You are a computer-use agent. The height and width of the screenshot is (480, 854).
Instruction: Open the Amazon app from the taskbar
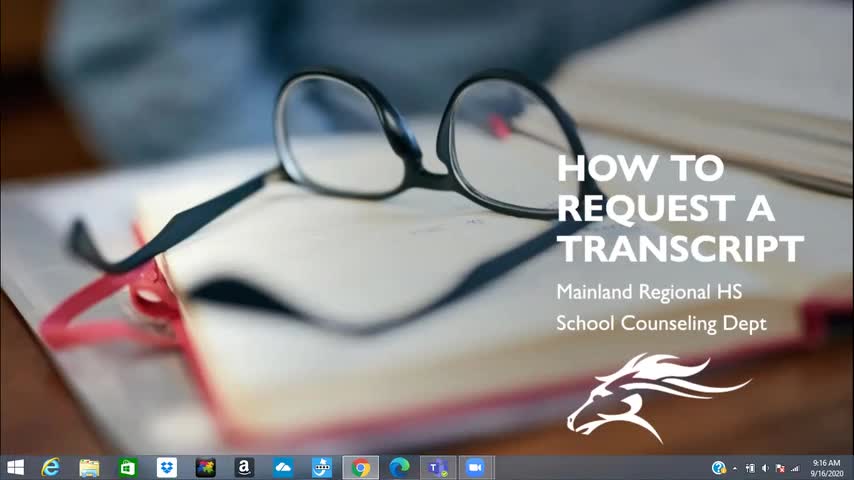pyautogui.click(x=244, y=467)
